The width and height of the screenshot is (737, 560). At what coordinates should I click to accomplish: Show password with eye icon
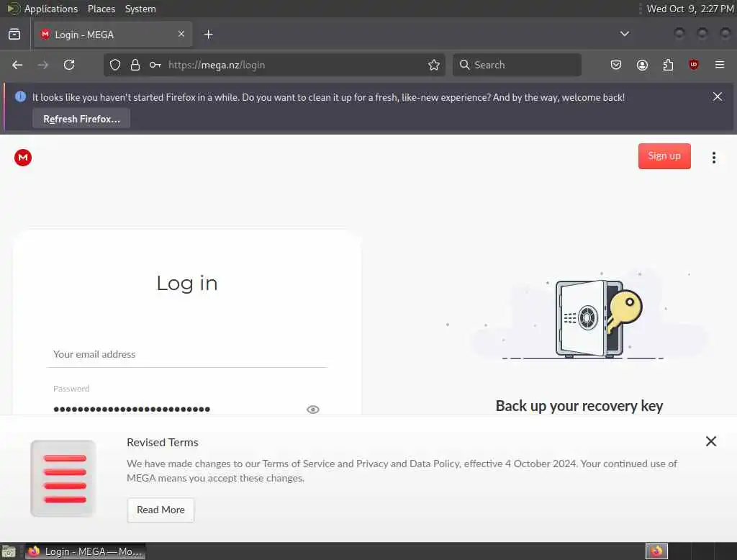[312, 410]
